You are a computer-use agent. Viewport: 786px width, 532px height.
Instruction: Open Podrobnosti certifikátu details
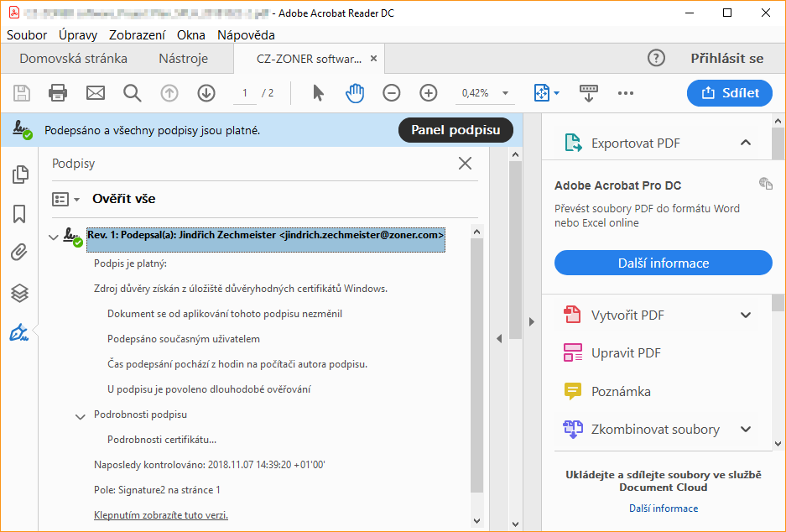162,440
